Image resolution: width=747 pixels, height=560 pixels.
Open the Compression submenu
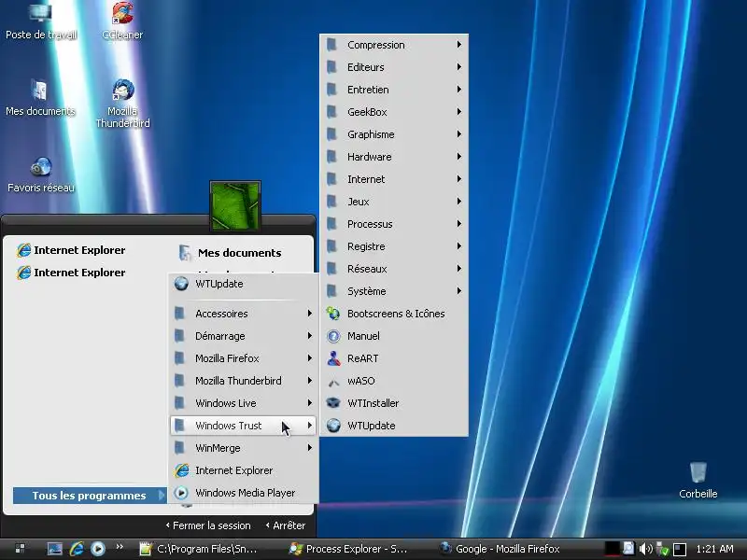(x=394, y=45)
